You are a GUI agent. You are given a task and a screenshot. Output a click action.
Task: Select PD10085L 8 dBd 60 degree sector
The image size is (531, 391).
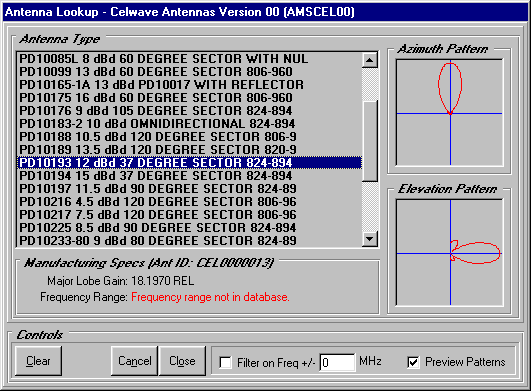[189, 59]
